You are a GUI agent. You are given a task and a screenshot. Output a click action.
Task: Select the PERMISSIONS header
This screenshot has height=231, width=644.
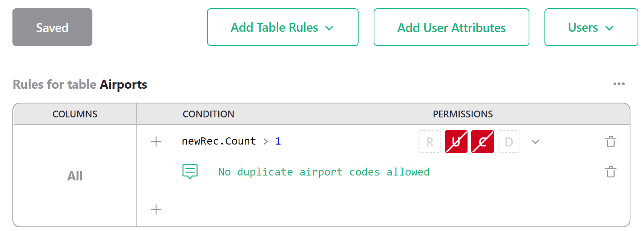[463, 114]
